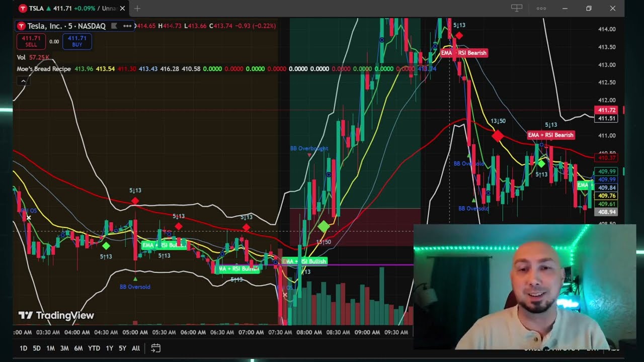Click the 5↓13 red diamond near 07:00 AM
Screen dimensions: 644x362
[246, 227]
